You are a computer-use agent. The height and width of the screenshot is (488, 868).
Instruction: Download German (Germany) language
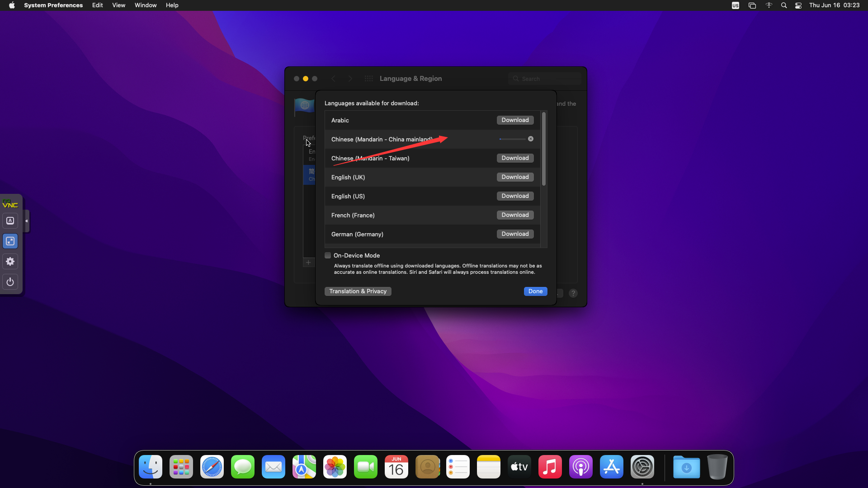(x=515, y=234)
